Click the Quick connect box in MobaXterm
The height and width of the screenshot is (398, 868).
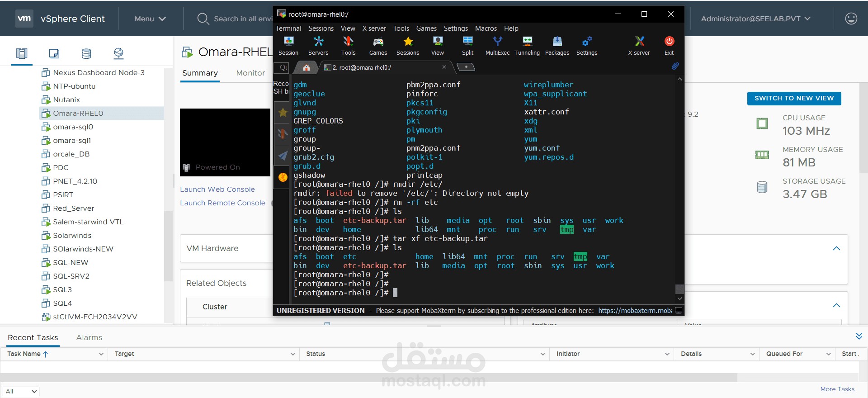coord(282,67)
